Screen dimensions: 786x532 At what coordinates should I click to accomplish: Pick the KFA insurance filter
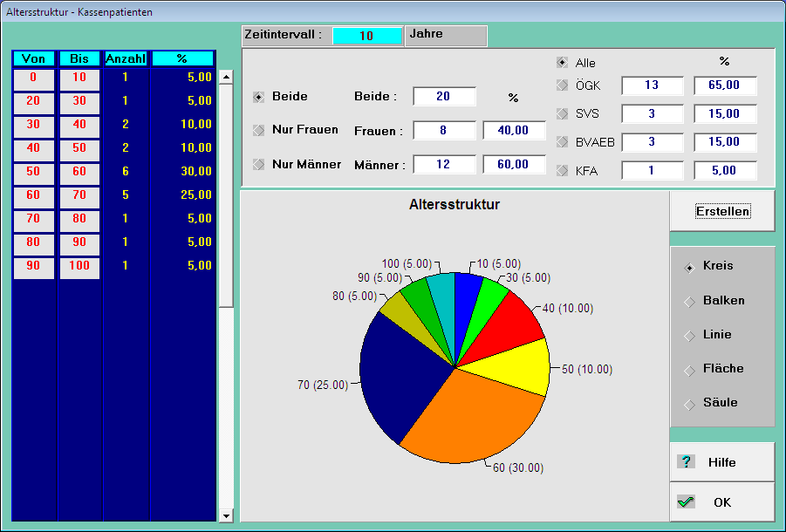(x=562, y=171)
